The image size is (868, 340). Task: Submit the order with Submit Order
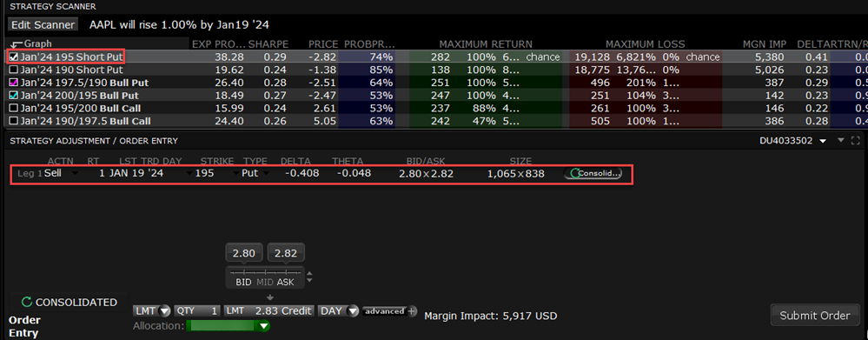tap(815, 316)
